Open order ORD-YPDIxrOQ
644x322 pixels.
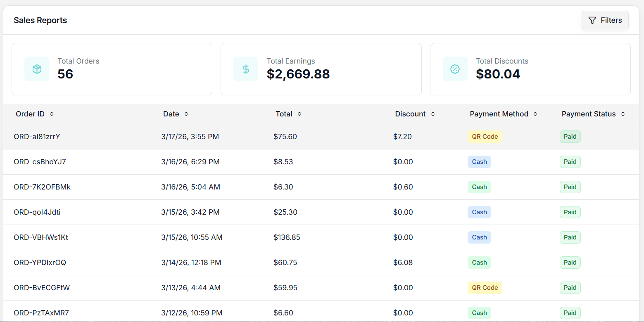click(x=40, y=263)
